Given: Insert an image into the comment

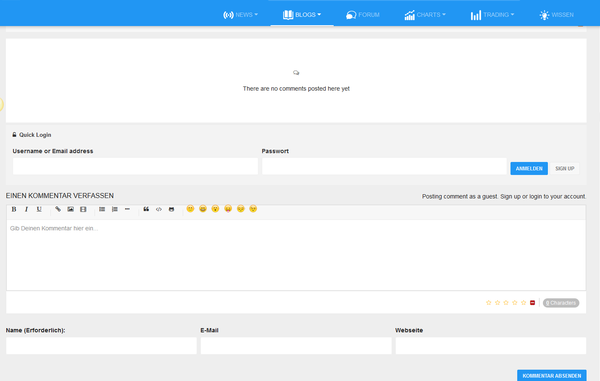Looking at the screenshot, I should click(70, 209).
